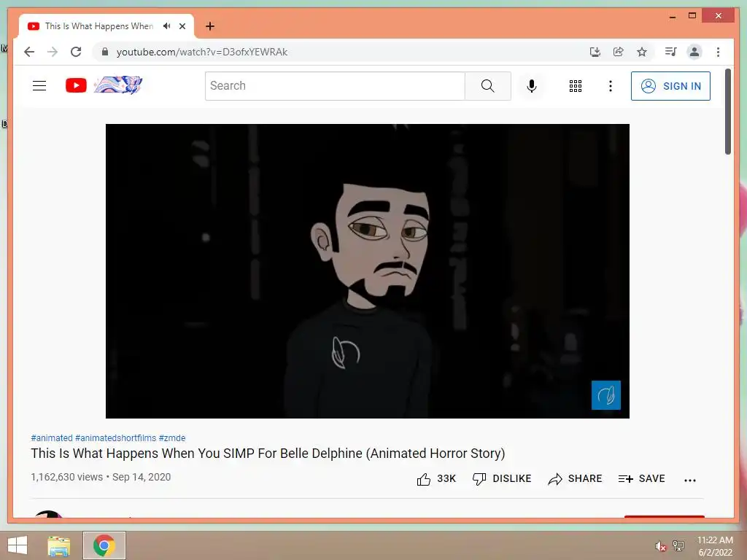This screenshot has width=747, height=560.
Task: Open the Chrome profile avatar
Action: [694, 52]
